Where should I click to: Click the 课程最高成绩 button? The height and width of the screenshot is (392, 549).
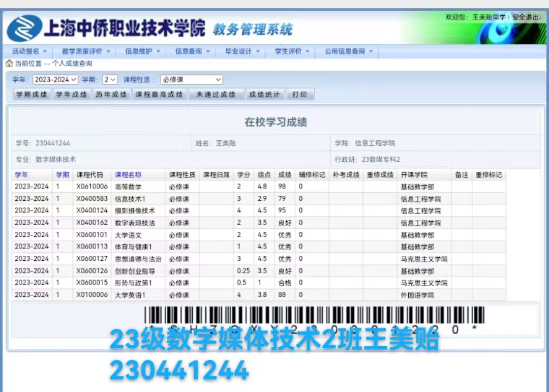click(x=159, y=94)
